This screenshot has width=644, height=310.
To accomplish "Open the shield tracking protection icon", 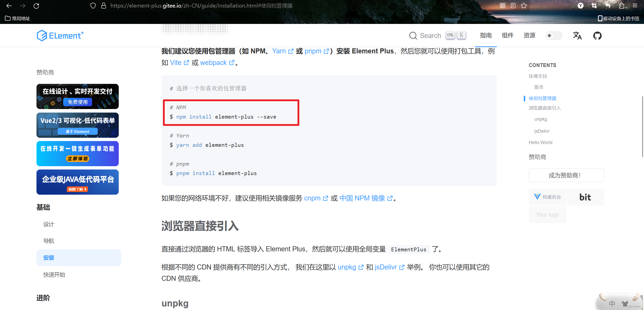I will tap(93, 6).
